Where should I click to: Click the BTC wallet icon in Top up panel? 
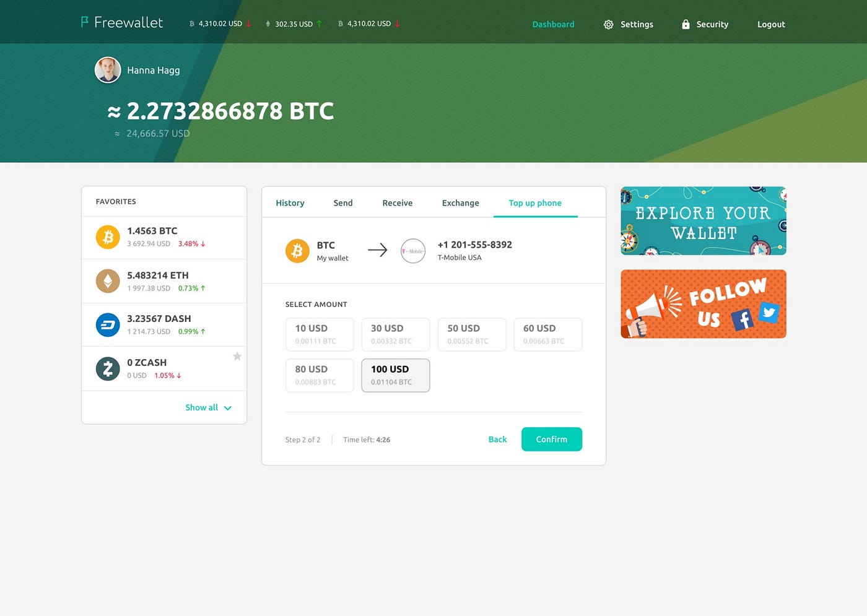click(298, 250)
